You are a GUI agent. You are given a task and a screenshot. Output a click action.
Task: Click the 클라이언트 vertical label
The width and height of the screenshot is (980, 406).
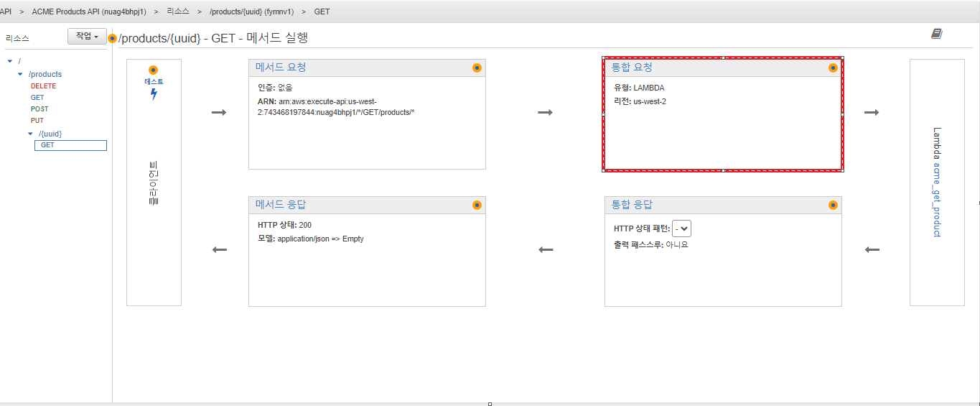tap(154, 183)
